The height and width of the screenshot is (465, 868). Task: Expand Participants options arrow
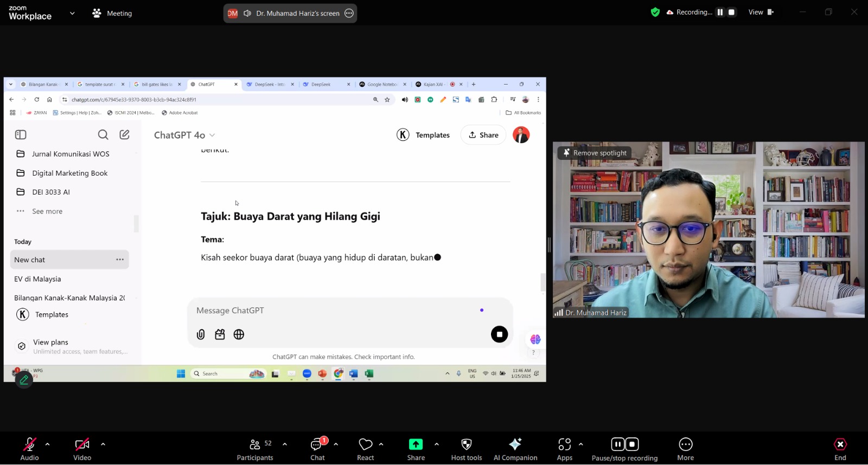tap(285, 444)
